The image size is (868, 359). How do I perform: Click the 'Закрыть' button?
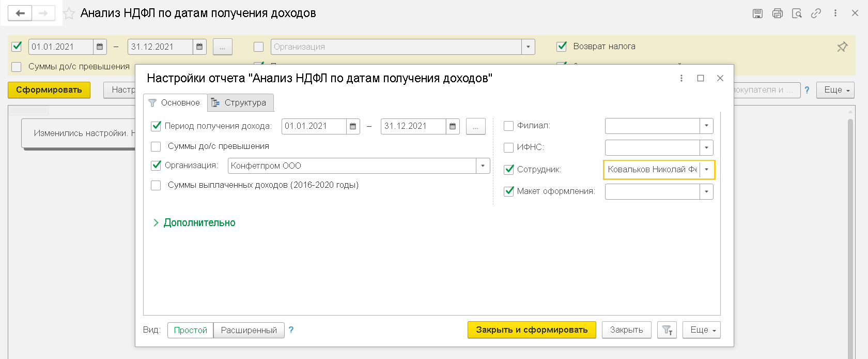click(627, 330)
